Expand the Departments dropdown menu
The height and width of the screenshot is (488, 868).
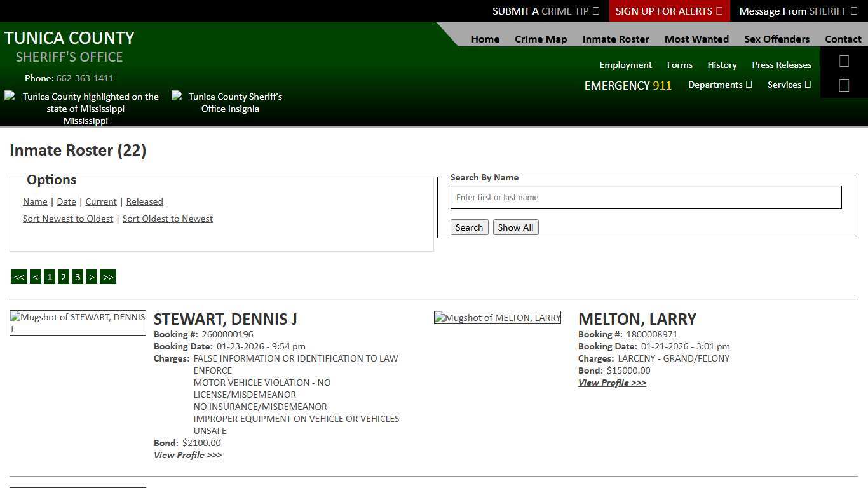tap(719, 85)
